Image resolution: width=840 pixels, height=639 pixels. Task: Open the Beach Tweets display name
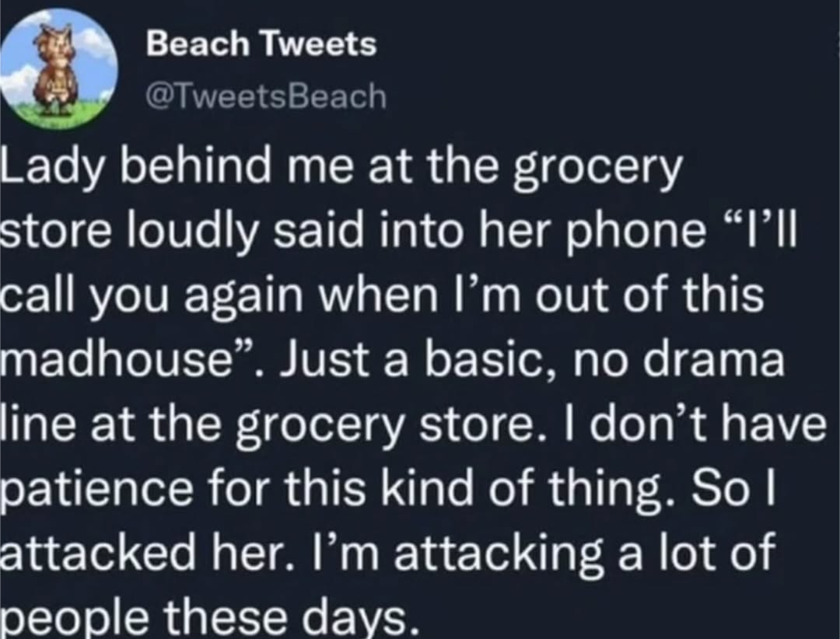[x=261, y=45]
